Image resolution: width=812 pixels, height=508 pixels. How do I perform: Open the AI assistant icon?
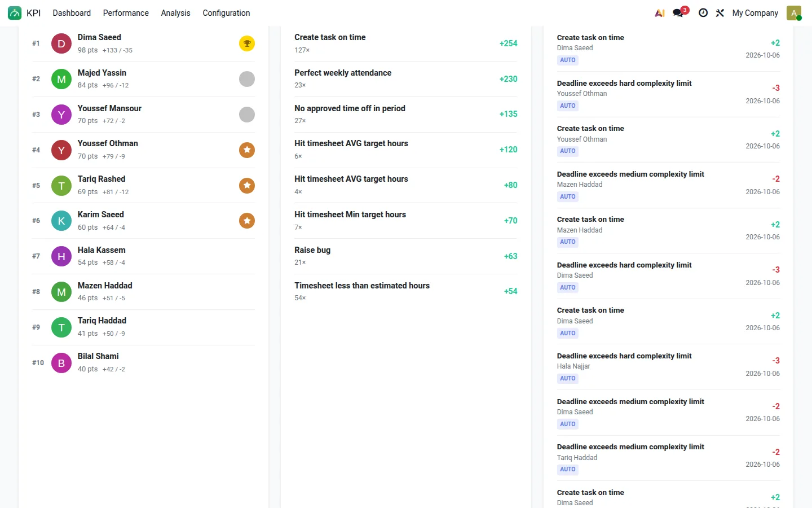pyautogui.click(x=660, y=13)
